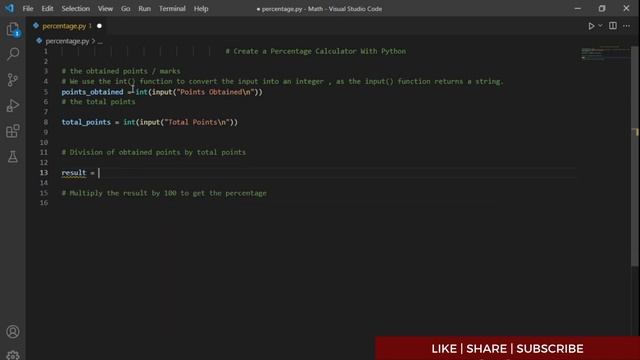Click the "Points Obtained\n" string
The image size is (640, 360).
[216, 92]
